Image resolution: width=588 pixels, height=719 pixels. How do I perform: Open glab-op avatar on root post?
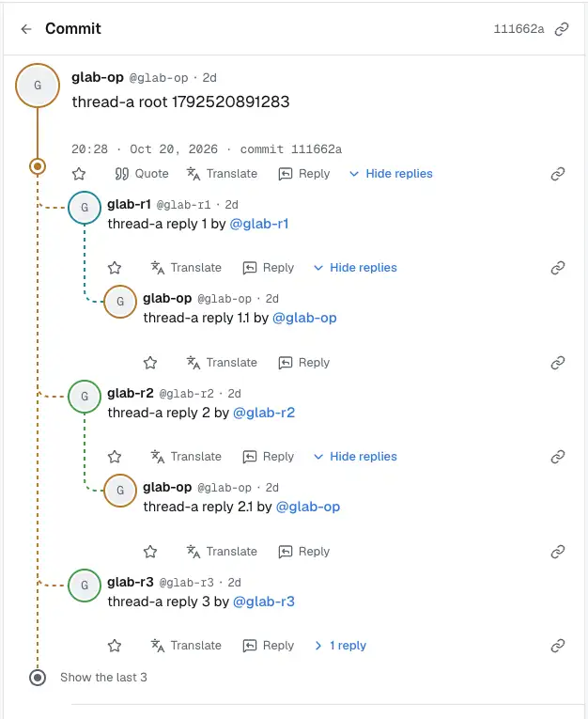38,86
